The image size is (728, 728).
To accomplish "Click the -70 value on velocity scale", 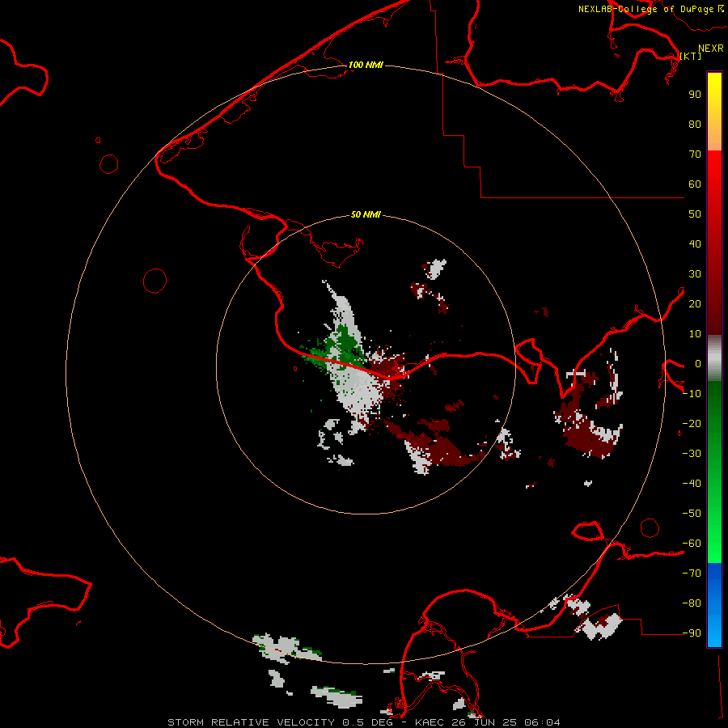I will click(692, 574).
